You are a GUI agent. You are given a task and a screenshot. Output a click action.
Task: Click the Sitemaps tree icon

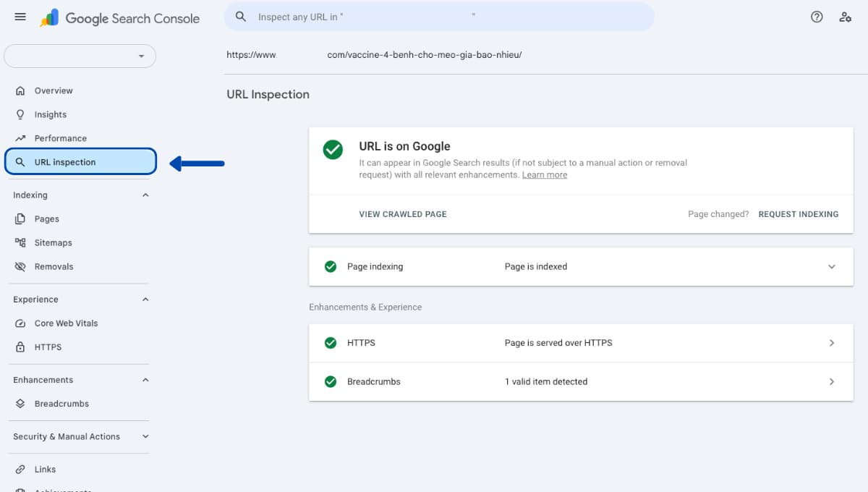(20, 242)
